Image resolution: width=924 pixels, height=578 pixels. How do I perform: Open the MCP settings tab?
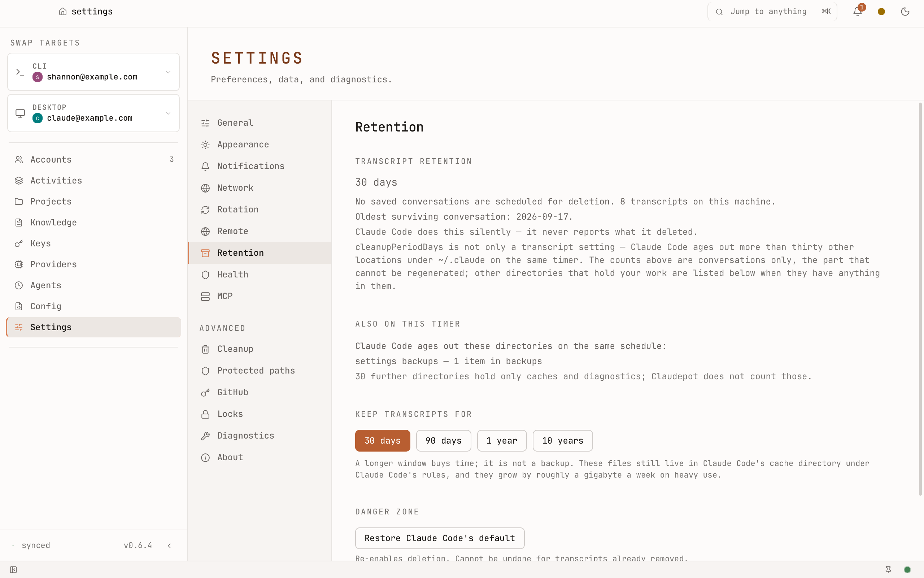[260, 296]
